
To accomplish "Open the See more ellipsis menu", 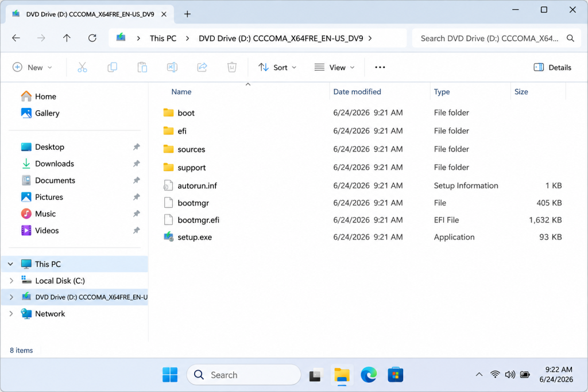I will pos(380,68).
